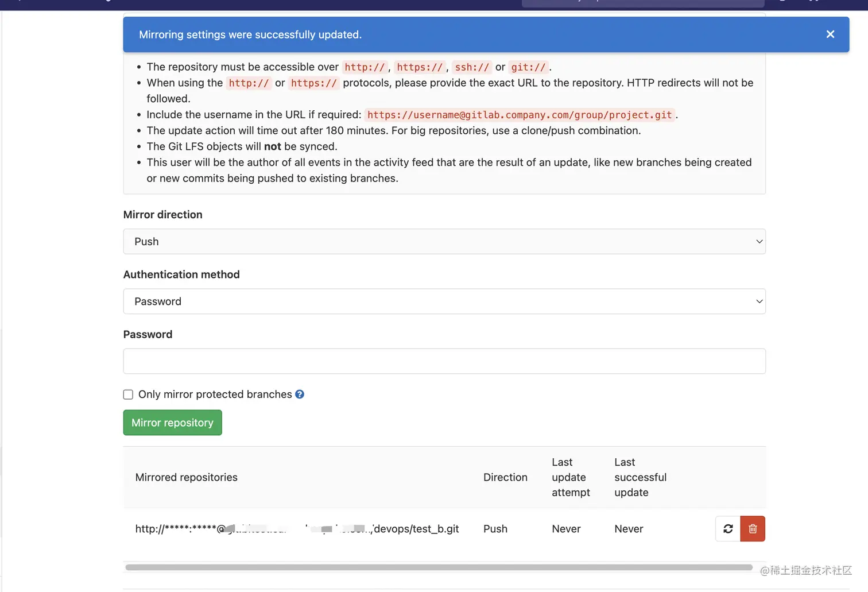Focus the empty Password input field

tap(444, 361)
